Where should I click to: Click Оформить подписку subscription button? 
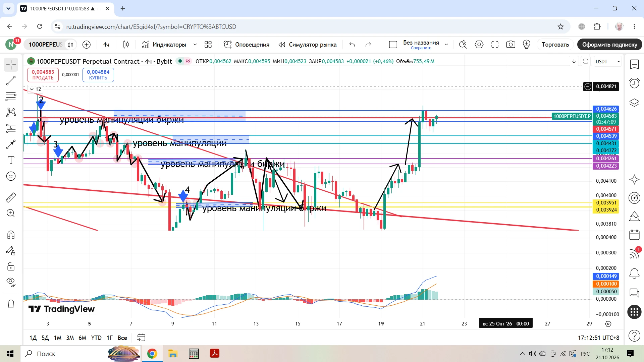coord(609,45)
